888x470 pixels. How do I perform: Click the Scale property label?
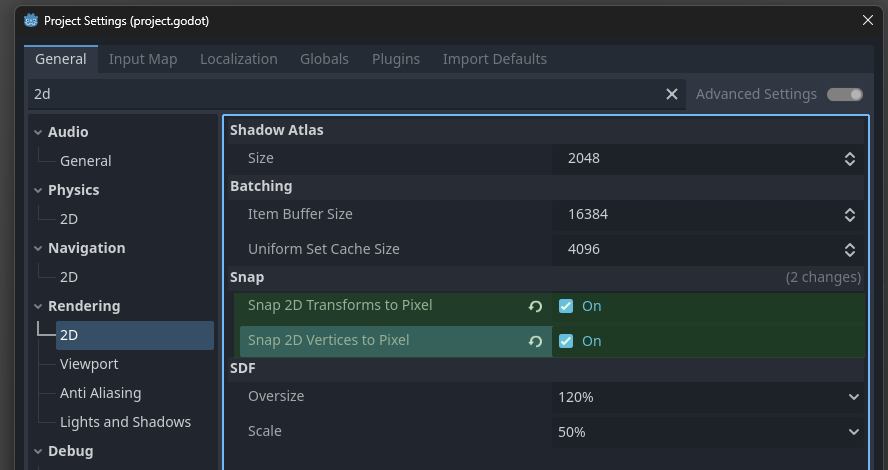pos(264,431)
